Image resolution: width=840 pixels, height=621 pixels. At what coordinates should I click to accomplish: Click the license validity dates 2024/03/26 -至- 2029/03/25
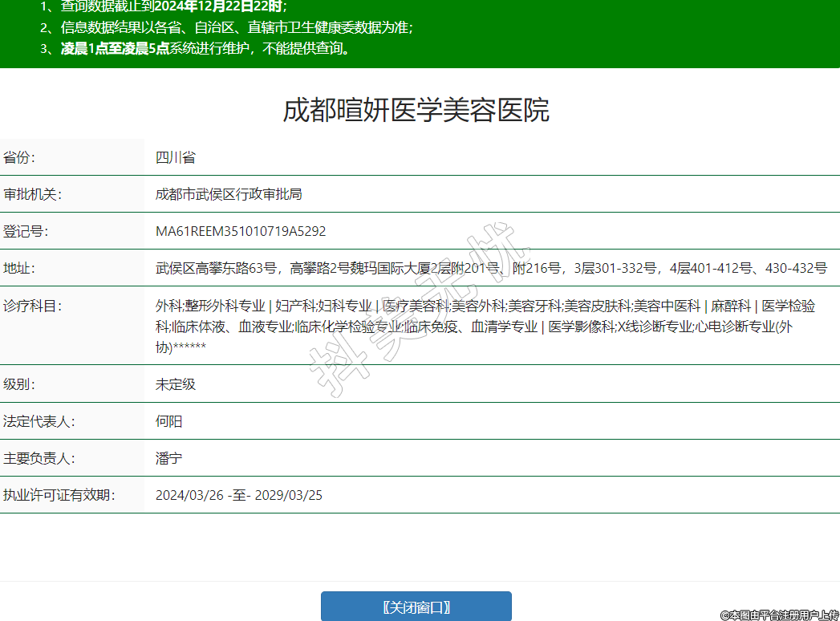pos(239,495)
